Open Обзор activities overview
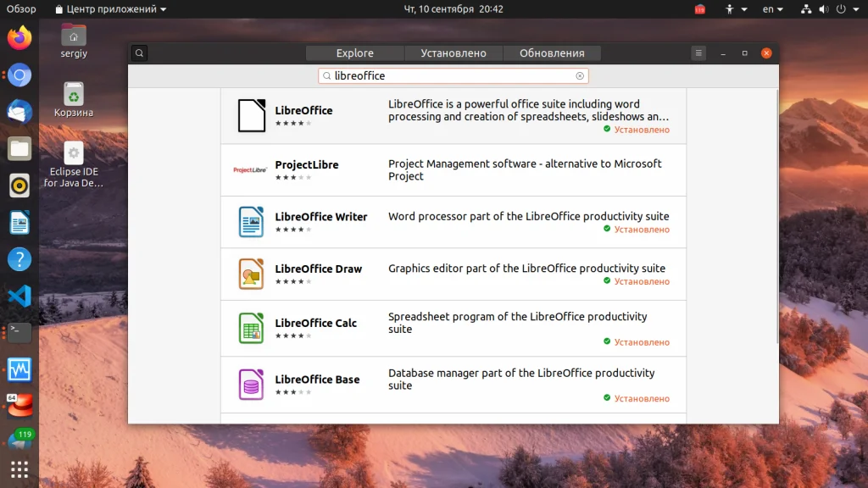Image resolution: width=868 pixels, height=488 pixels. point(21,8)
